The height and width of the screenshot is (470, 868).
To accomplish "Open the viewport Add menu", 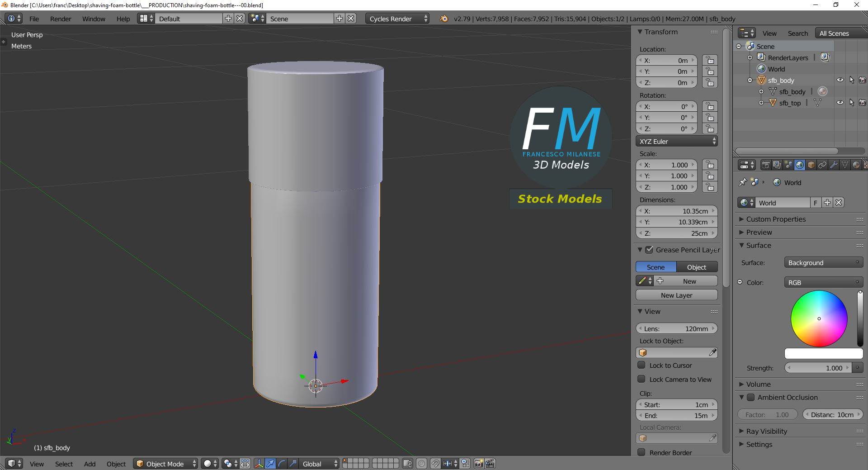I will click(x=90, y=464).
